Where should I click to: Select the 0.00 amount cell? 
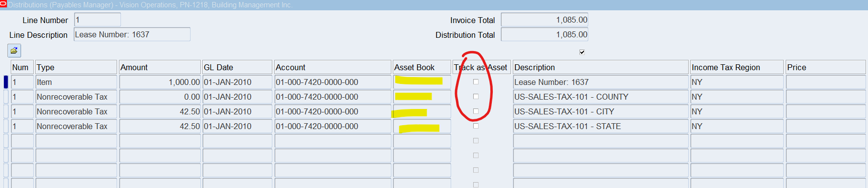tap(160, 97)
